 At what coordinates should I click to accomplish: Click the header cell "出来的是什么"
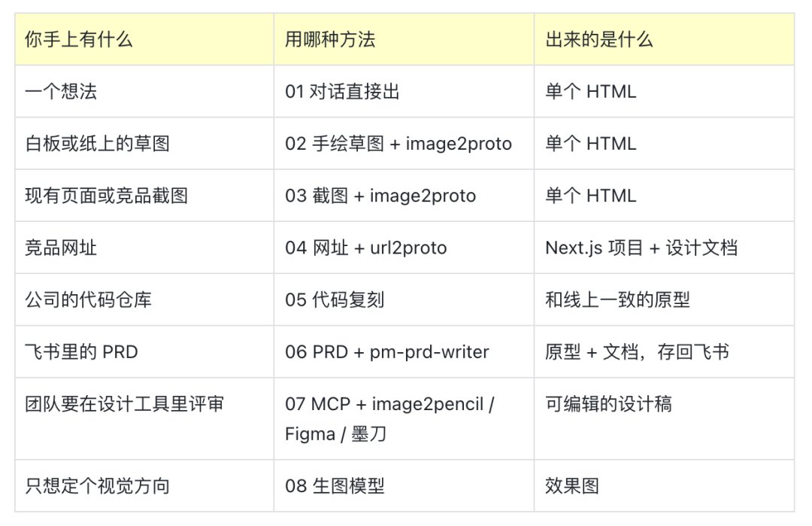pos(665,39)
